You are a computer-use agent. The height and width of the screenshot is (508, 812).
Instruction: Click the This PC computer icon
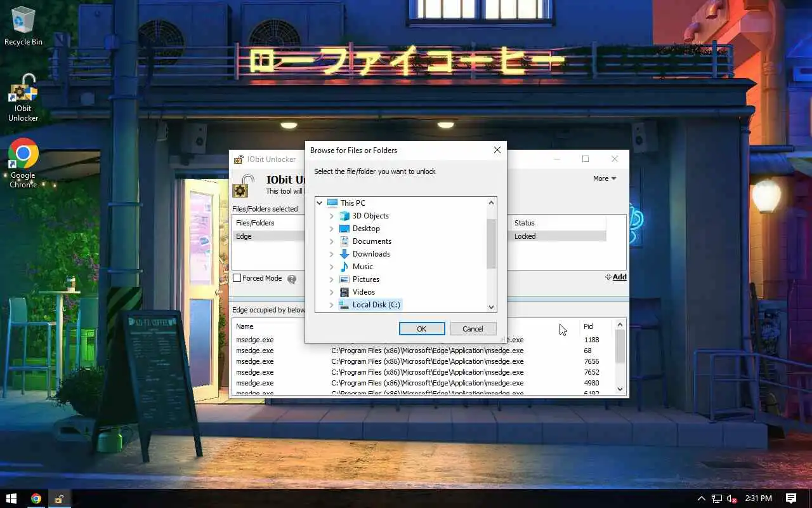332,203
